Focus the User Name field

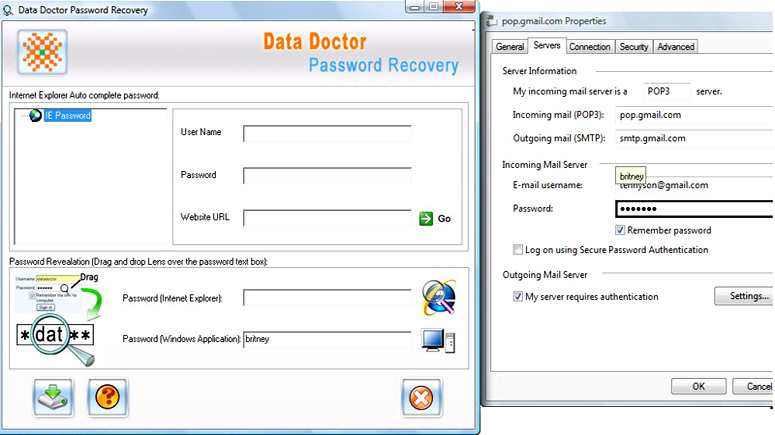[327, 133]
